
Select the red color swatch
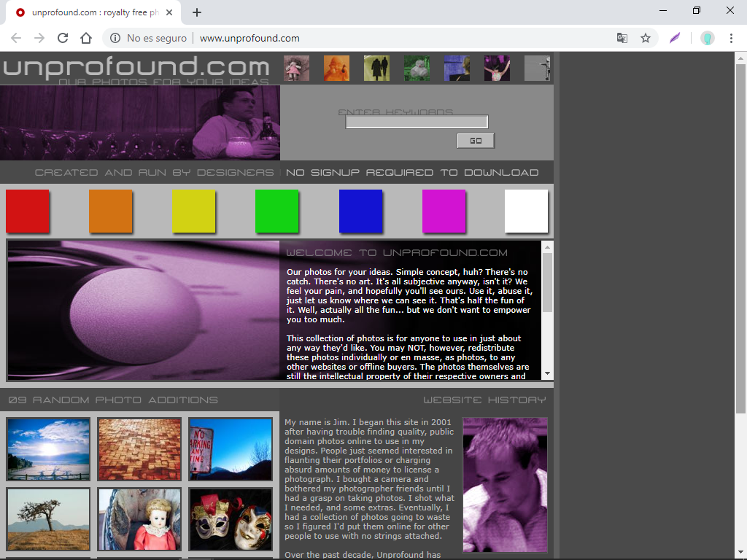28,211
